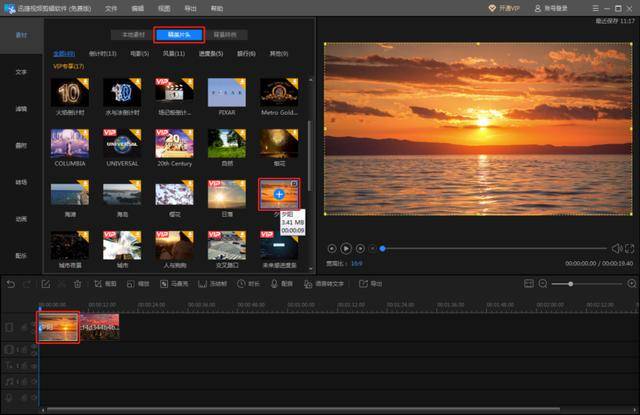Click the 16:9 aspect ratio link
This screenshot has height=415, width=640.
coord(356,264)
